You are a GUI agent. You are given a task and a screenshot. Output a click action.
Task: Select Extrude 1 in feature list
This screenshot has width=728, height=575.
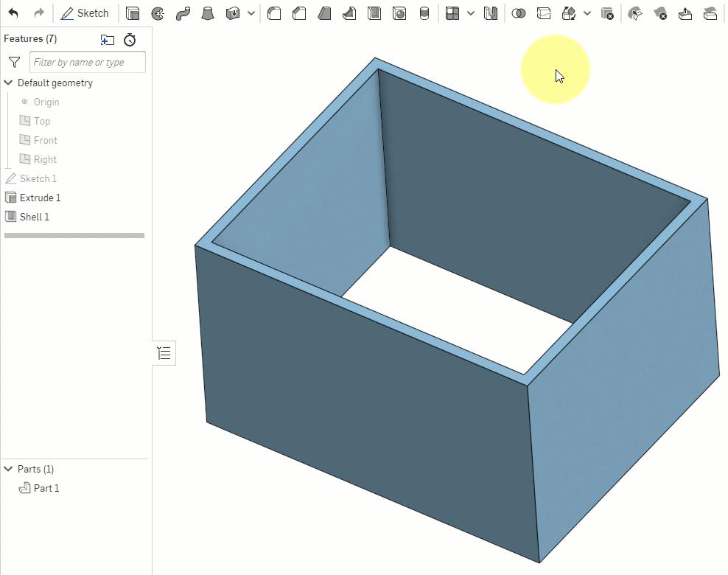[40, 198]
